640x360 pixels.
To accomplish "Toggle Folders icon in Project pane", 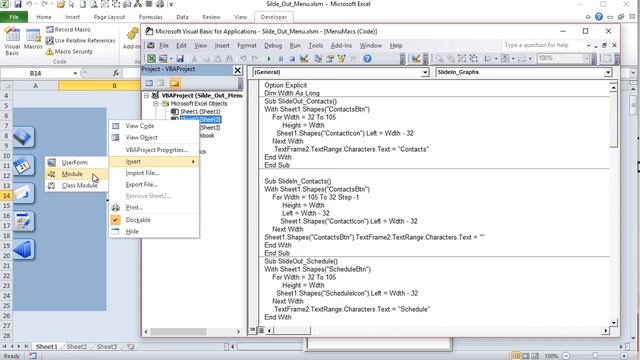I will pos(175,83).
